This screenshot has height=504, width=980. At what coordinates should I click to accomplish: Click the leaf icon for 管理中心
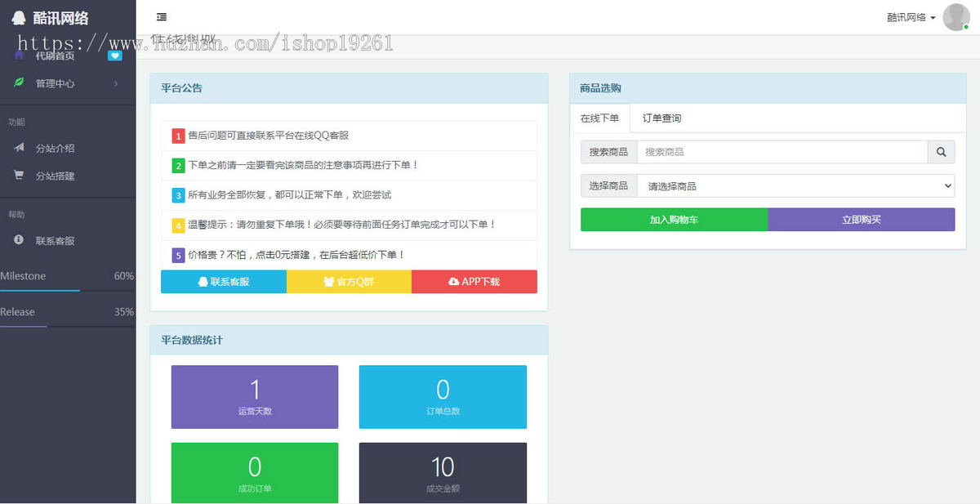coord(19,83)
